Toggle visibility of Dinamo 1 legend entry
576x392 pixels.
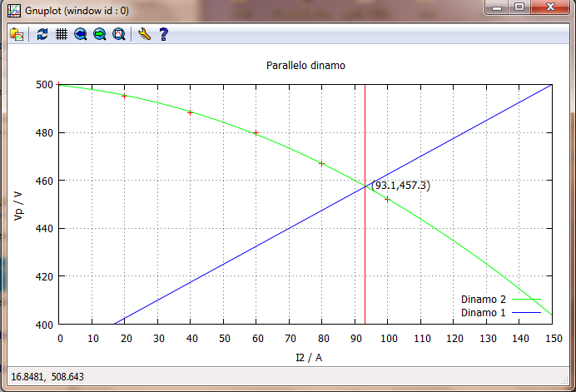pos(484,312)
